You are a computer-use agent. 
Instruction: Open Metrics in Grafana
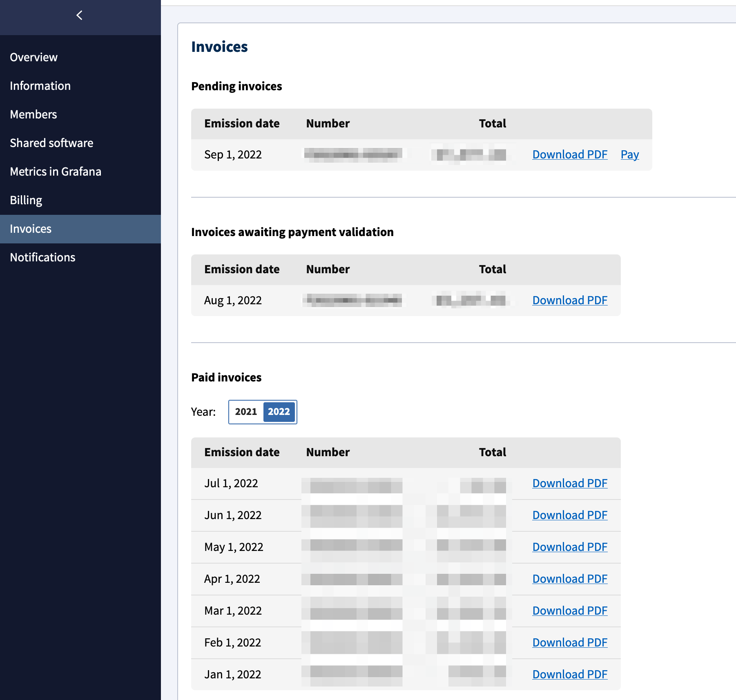click(x=56, y=172)
